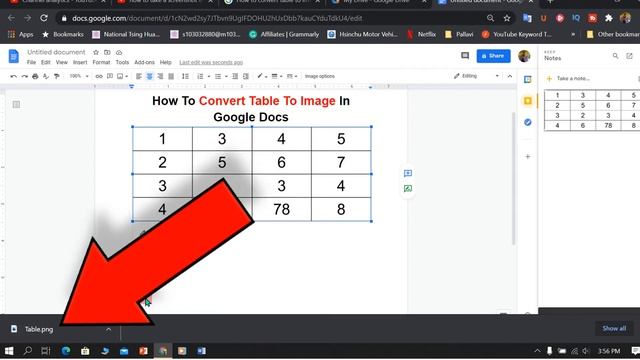
Task: Open Last edit was seconds ago link
Action: pyautogui.click(x=211, y=62)
